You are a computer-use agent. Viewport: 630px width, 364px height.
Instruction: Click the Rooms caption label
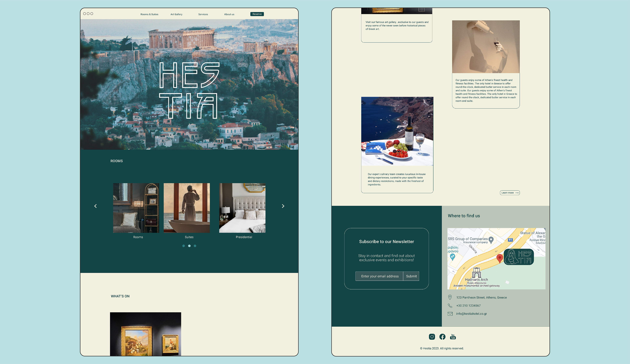point(138,237)
